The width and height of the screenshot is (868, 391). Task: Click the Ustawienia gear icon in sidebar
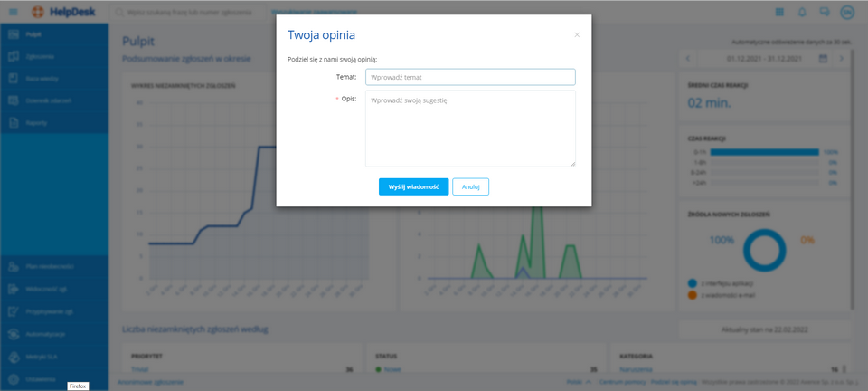coord(13,379)
